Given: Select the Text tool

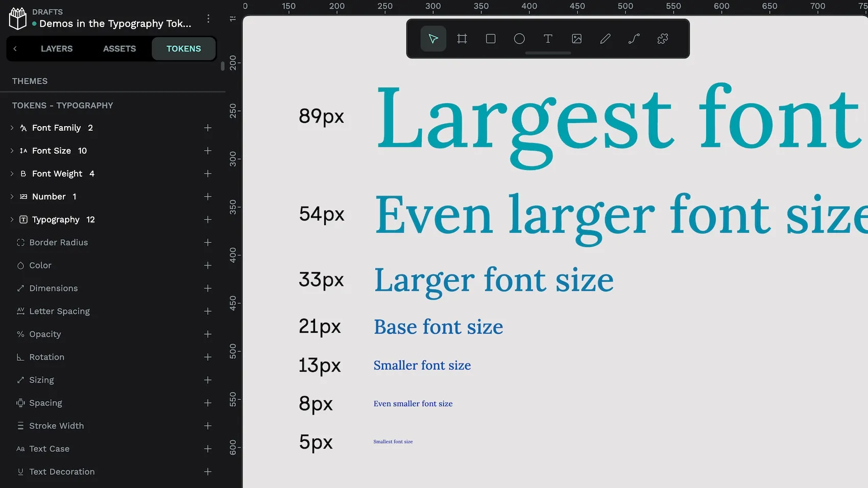Looking at the screenshot, I should (547, 38).
